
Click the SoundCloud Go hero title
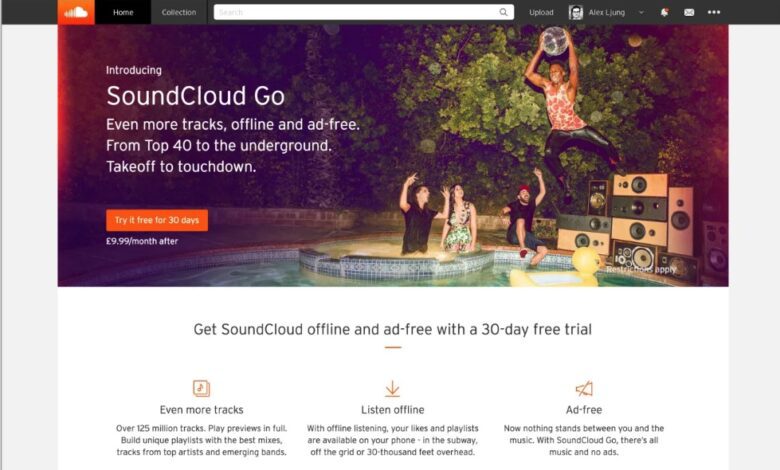tap(195, 95)
